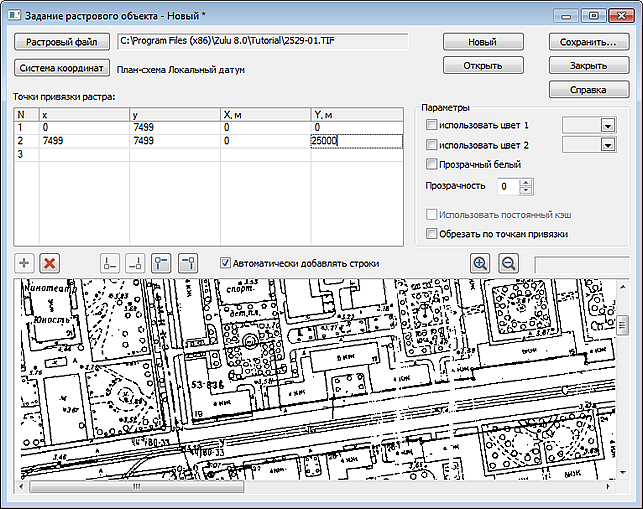Click the second anchor point tool icon
This screenshot has width=643, height=509.
coord(136,263)
